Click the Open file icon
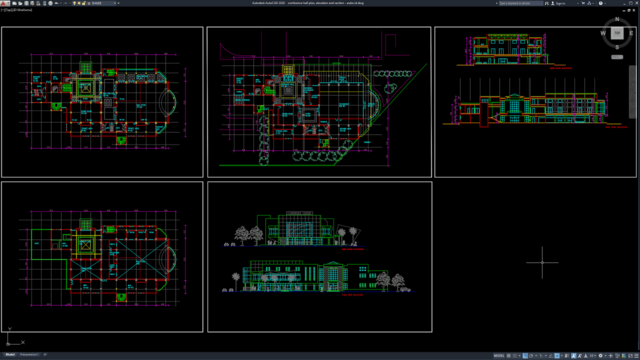Screen dimensions: 640x360 pyautogui.click(x=20, y=3)
